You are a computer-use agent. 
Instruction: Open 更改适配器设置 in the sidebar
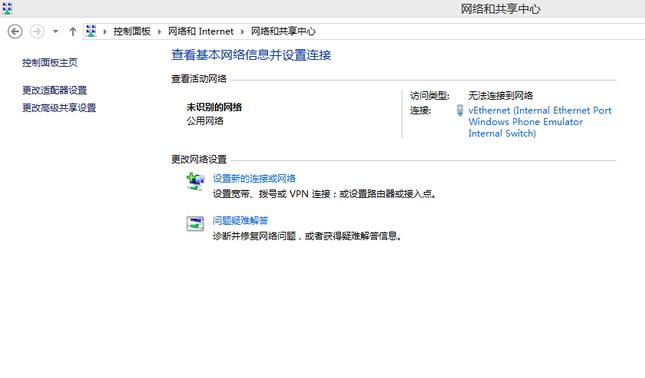coord(55,90)
